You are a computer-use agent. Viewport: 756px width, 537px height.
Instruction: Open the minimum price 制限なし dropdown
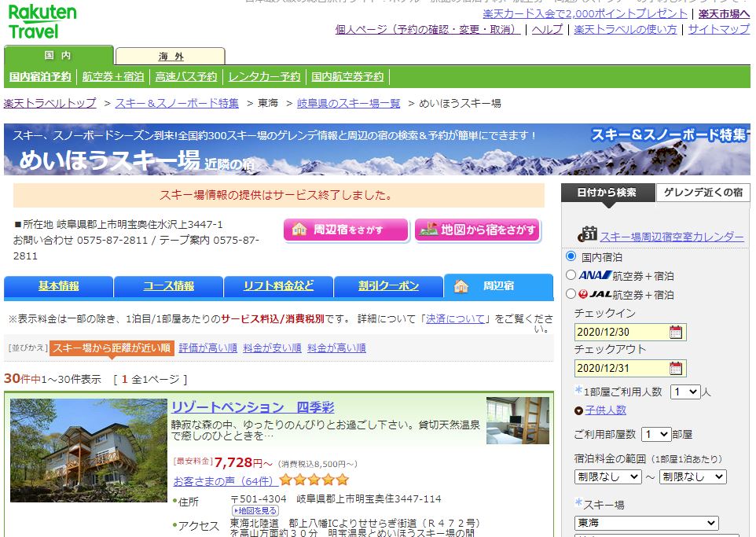pyautogui.click(x=607, y=476)
